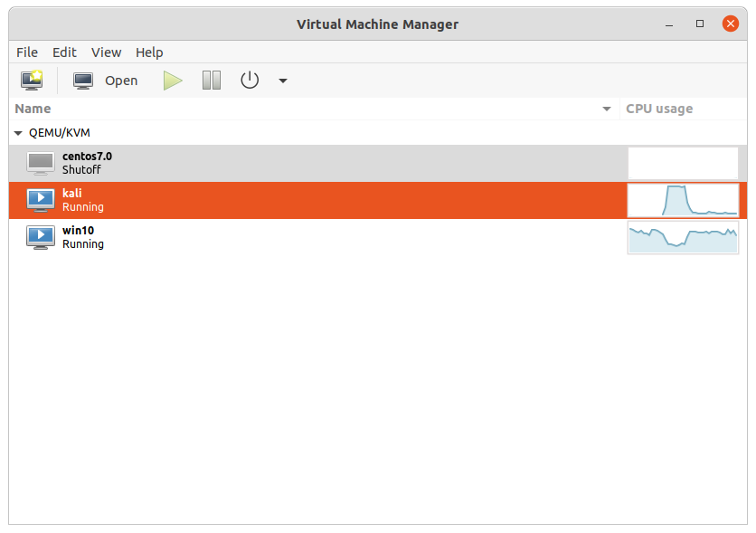This screenshot has width=756, height=533.
Task: Click the Running status under kali
Action: click(83, 207)
